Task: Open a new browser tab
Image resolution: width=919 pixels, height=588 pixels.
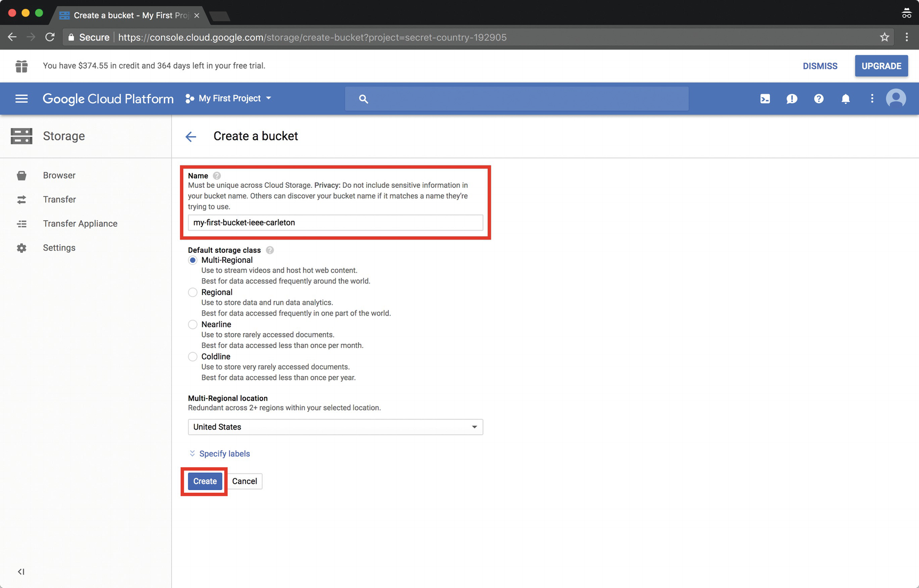Action: [219, 16]
